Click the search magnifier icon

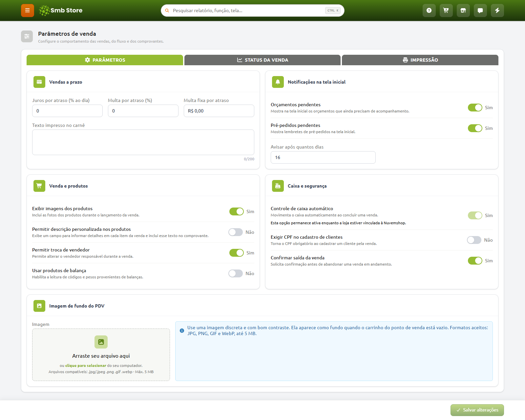(x=167, y=10)
